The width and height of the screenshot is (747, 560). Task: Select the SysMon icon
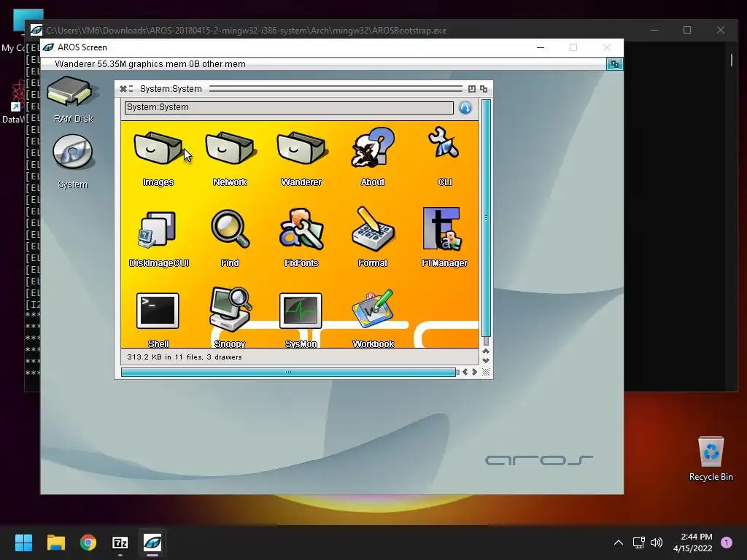pos(301,311)
